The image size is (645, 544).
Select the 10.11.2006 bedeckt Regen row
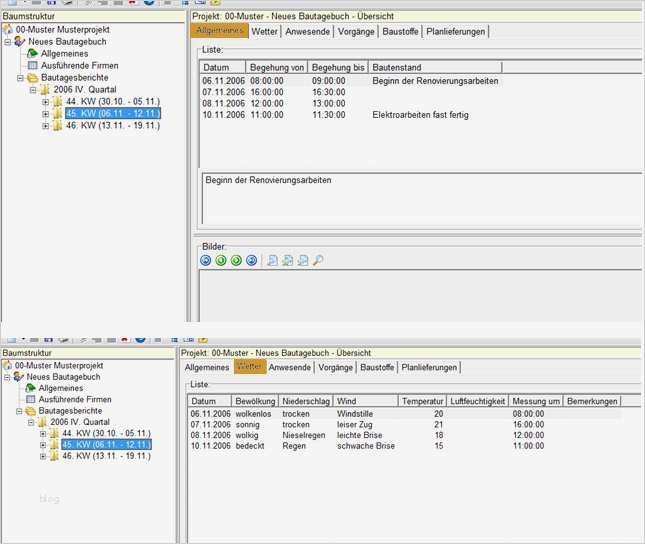coord(405,446)
